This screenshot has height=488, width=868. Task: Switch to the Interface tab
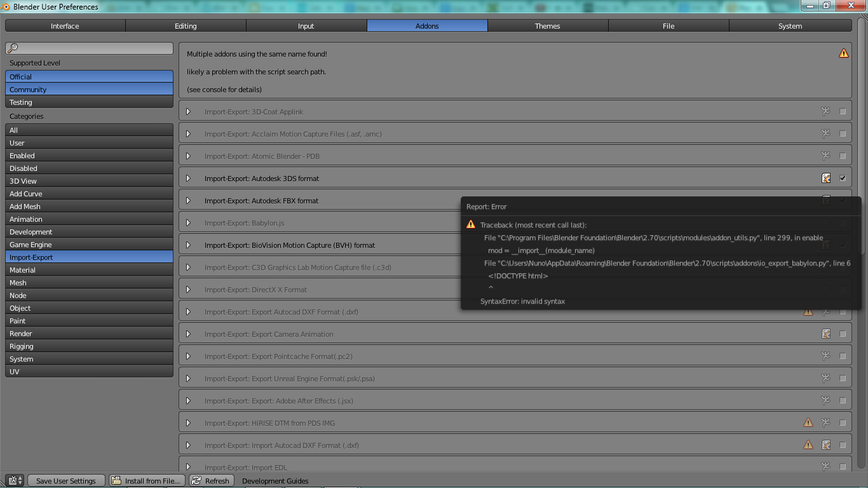tap(65, 26)
